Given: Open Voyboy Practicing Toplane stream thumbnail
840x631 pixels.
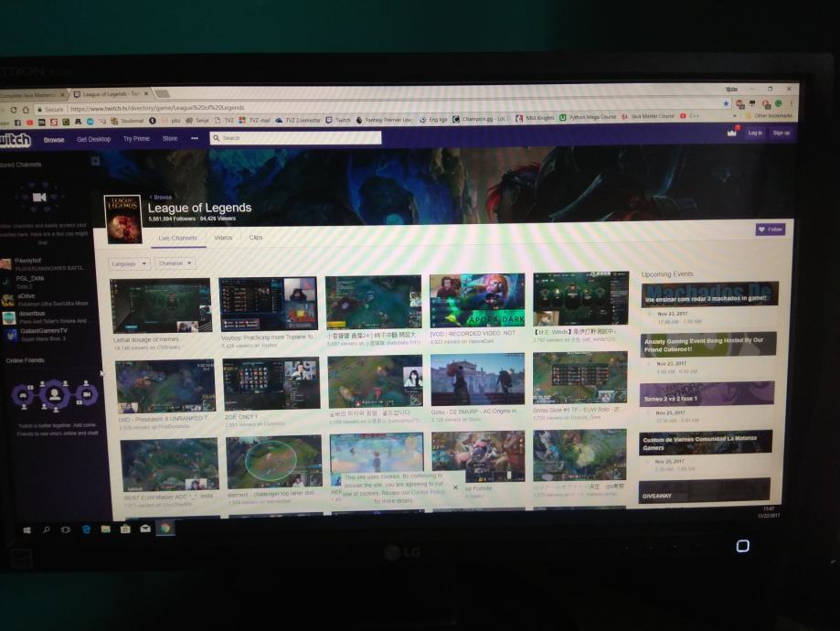Looking at the screenshot, I should [x=269, y=304].
